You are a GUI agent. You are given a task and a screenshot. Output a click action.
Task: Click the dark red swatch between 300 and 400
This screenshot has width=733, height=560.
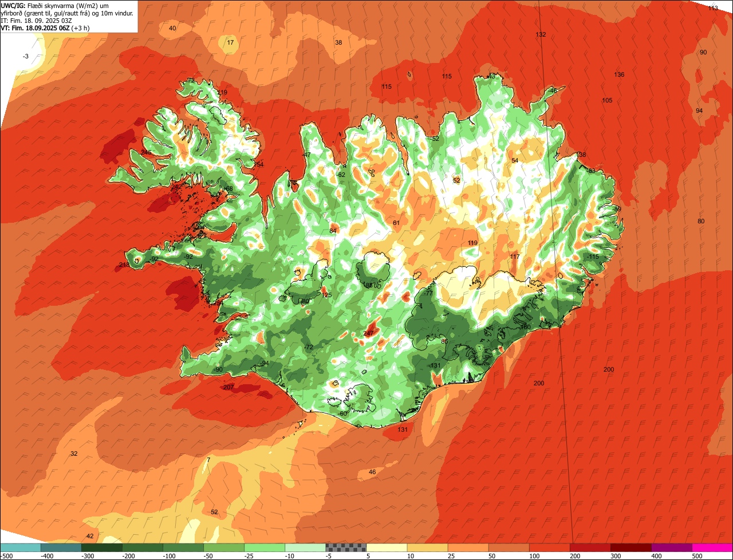(x=631, y=547)
